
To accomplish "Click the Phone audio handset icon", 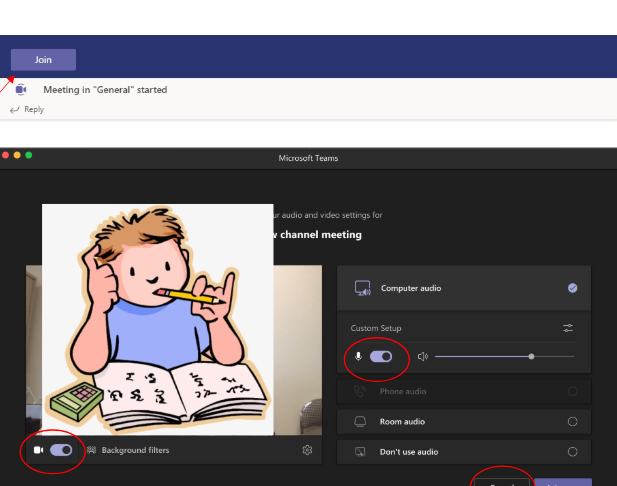I will (x=360, y=391).
